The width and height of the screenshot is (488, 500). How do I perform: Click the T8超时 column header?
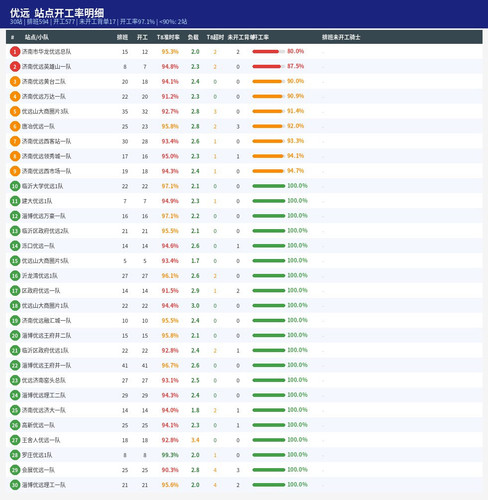[x=215, y=37]
